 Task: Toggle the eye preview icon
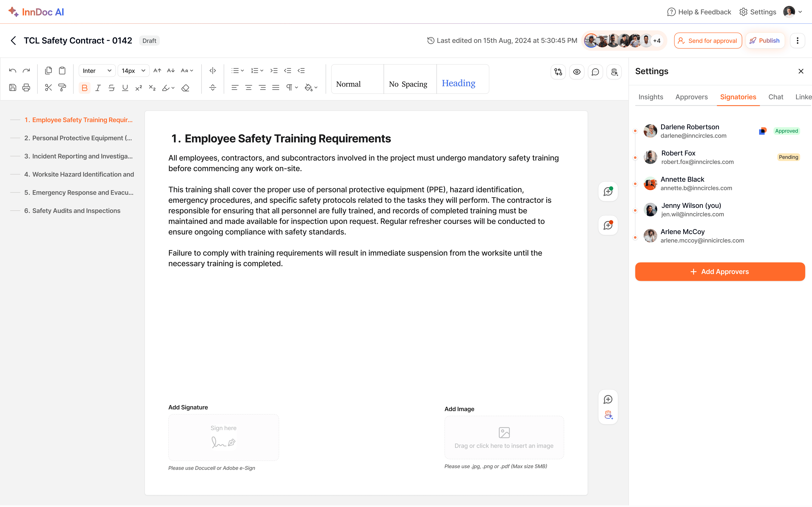coord(577,72)
